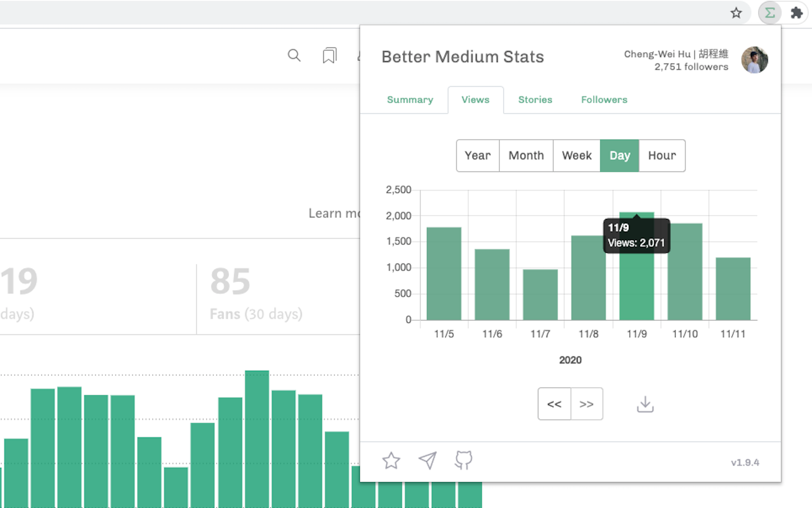Click the 2020 year label under chart
The width and height of the screenshot is (812, 508).
570,360
